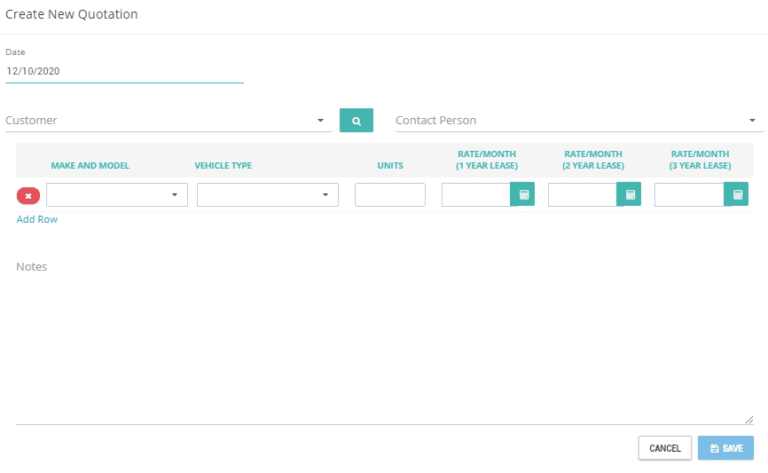
Task: Open calculator for 2 year lease rate
Action: point(630,195)
